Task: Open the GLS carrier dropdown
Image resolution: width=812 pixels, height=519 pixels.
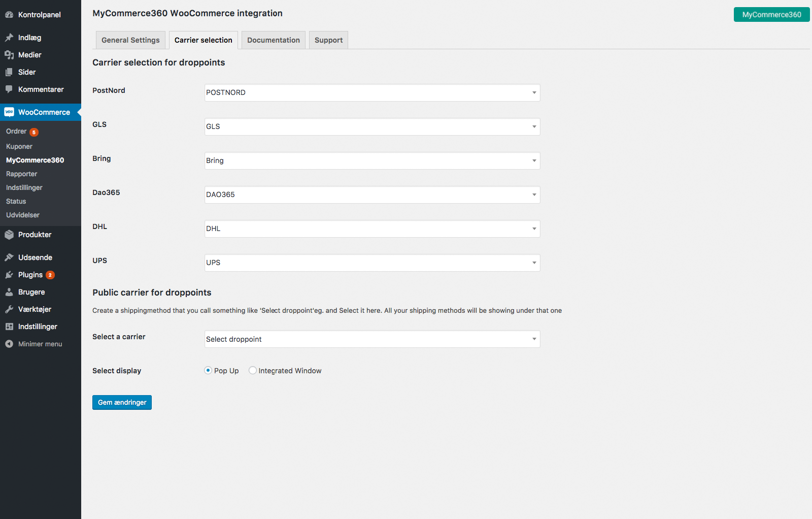Action: pyautogui.click(x=372, y=126)
